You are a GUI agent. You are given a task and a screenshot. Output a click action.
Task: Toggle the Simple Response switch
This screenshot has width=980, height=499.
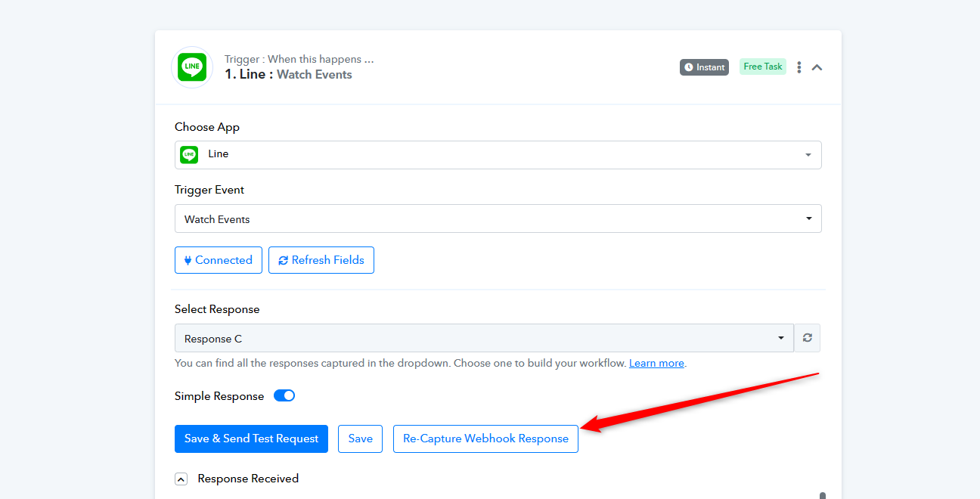tap(284, 395)
